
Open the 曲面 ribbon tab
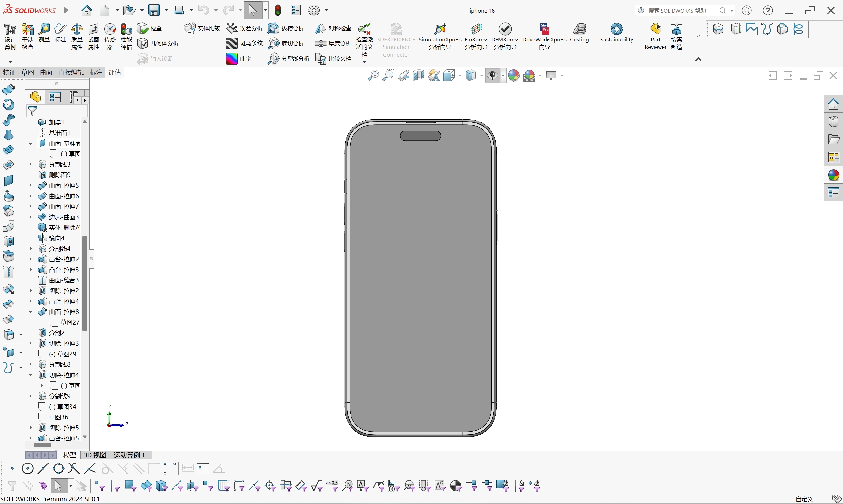click(x=46, y=72)
